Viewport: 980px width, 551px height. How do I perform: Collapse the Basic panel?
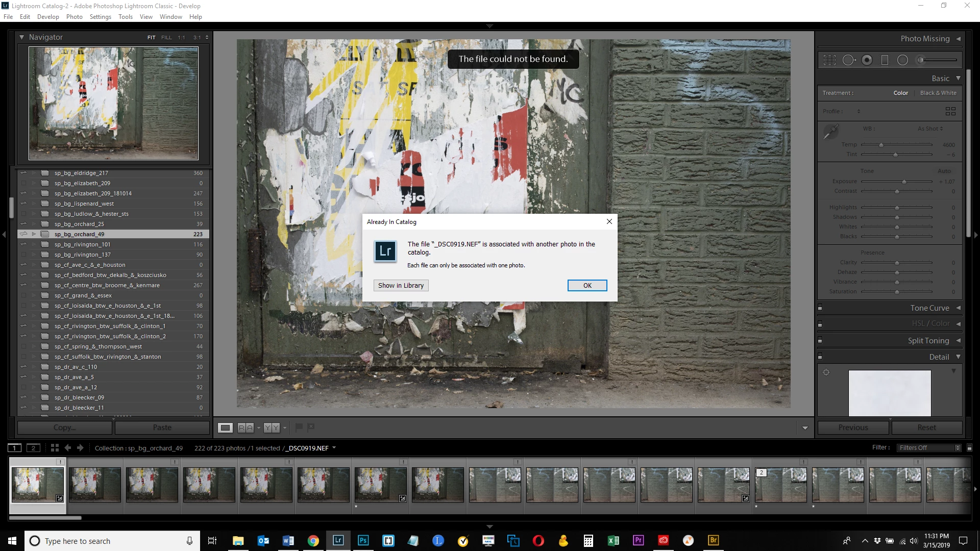958,79
